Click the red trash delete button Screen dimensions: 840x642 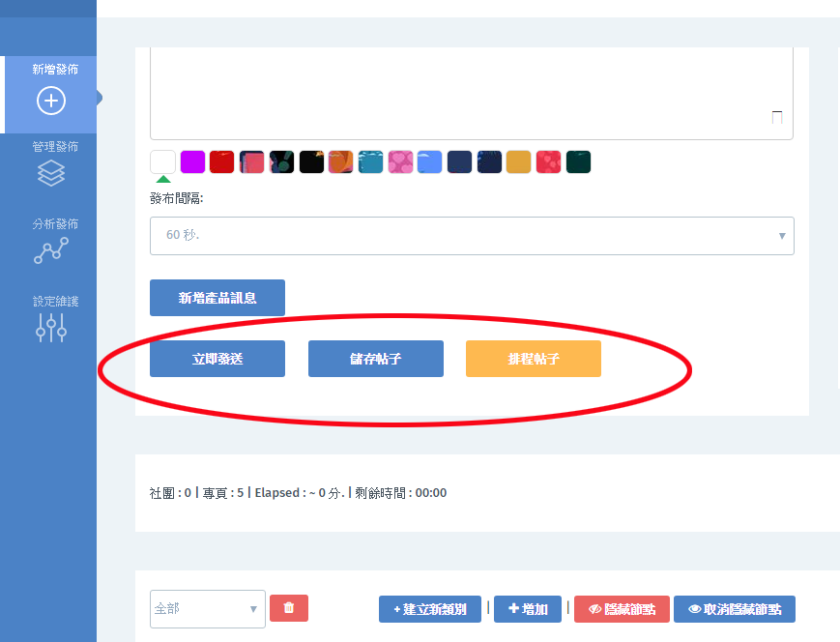288,608
